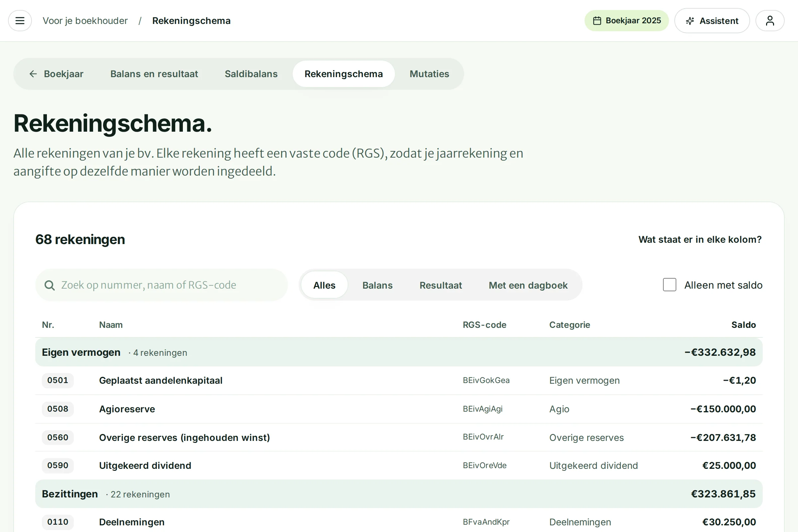Click Voor je boekhouder breadcrumb
Screen dimensions: 798x532
[x=85, y=21]
